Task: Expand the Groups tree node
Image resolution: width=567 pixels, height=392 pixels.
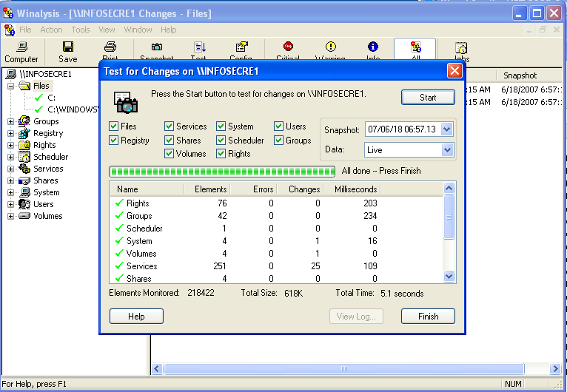Action: (11, 122)
